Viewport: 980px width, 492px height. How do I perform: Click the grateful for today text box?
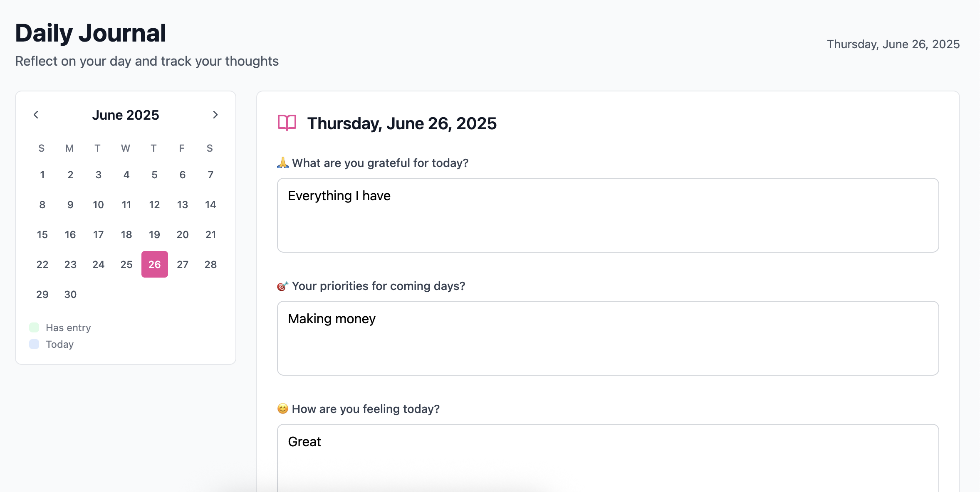[x=608, y=215]
